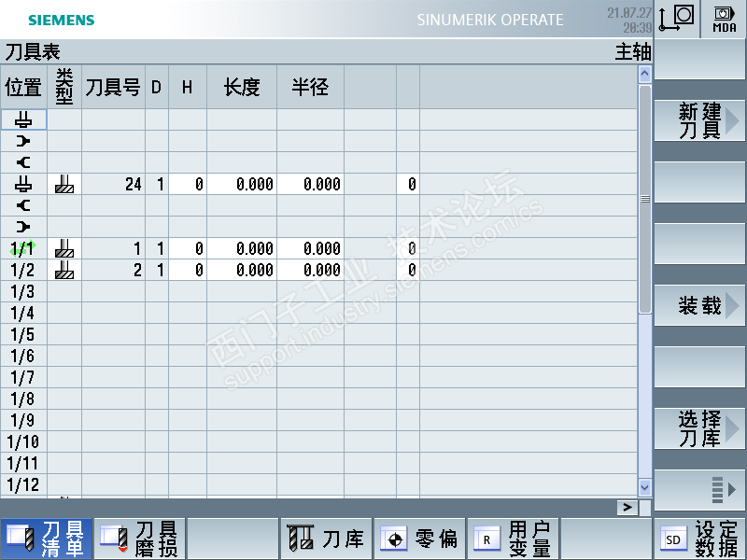747x560 pixels.
Task: Click the magazine icon in bottom bar
Action: pyautogui.click(x=301, y=539)
